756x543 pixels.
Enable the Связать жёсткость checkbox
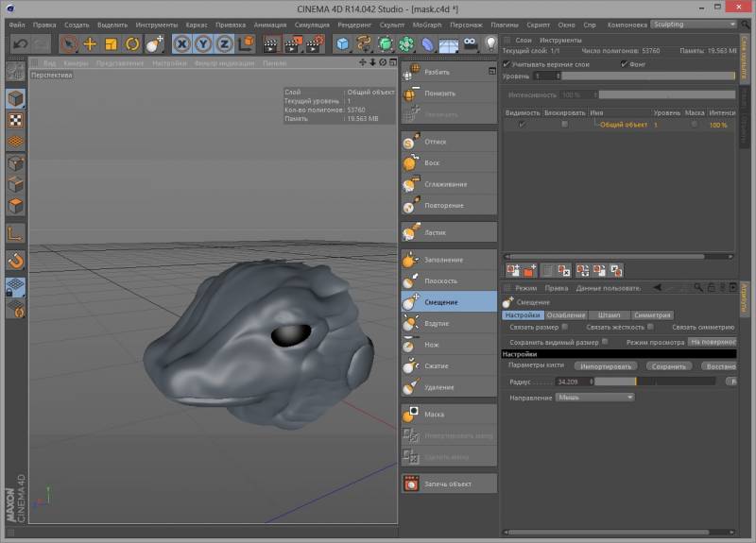(650, 327)
